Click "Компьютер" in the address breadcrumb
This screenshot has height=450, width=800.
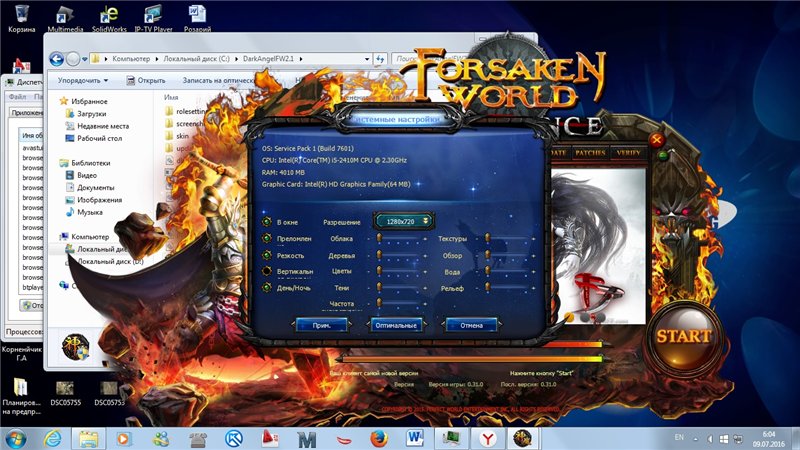(x=131, y=59)
